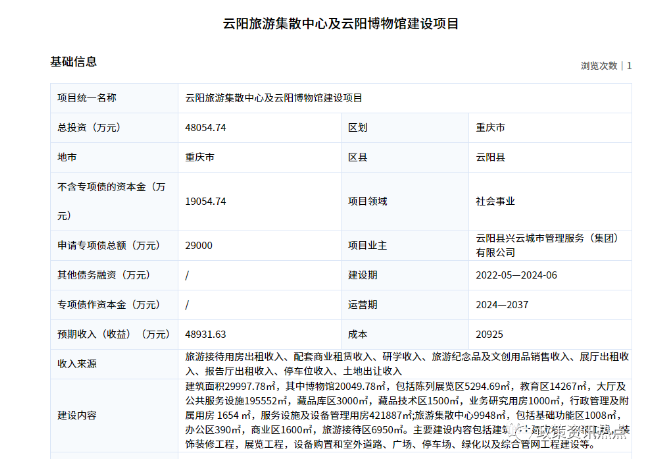Click the operation period 2024—2037
This screenshot has height=468, width=670.
(503, 304)
